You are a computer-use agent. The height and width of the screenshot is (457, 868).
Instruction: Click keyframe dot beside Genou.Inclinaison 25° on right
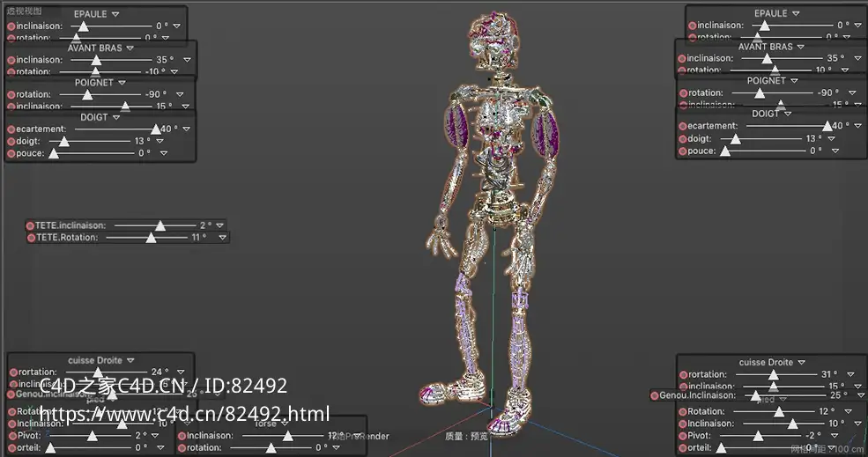[655, 395]
